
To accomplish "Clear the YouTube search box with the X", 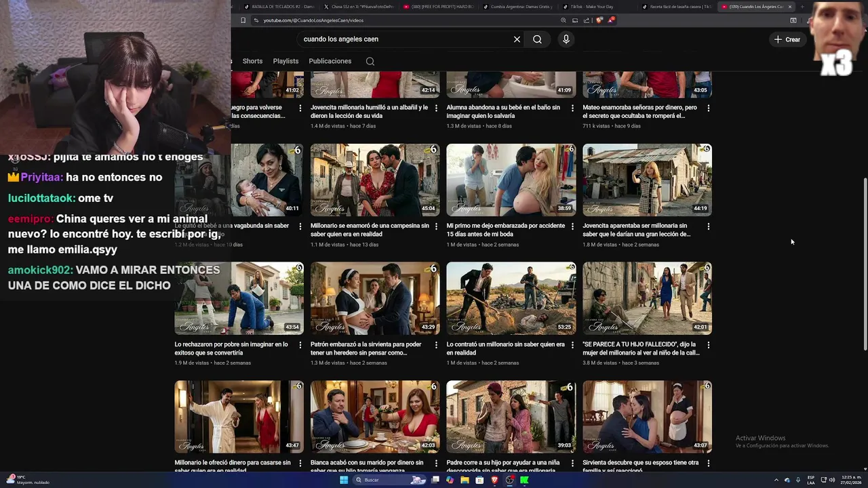I will pyautogui.click(x=517, y=39).
